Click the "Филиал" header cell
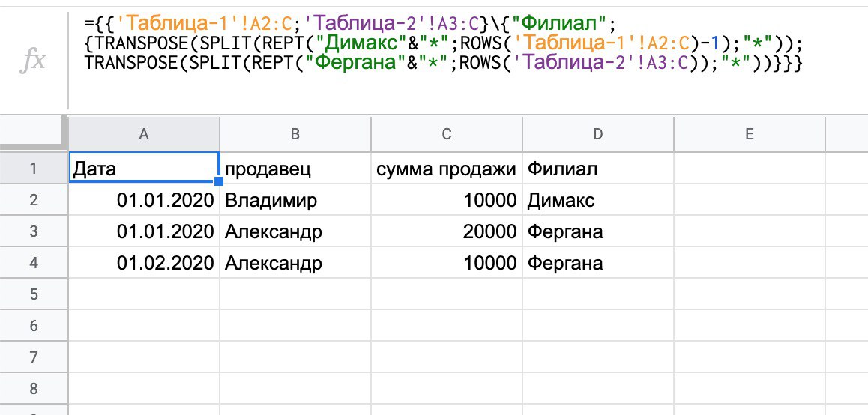Image resolution: width=868 pixels, height=415 pixels. [597, 169]
